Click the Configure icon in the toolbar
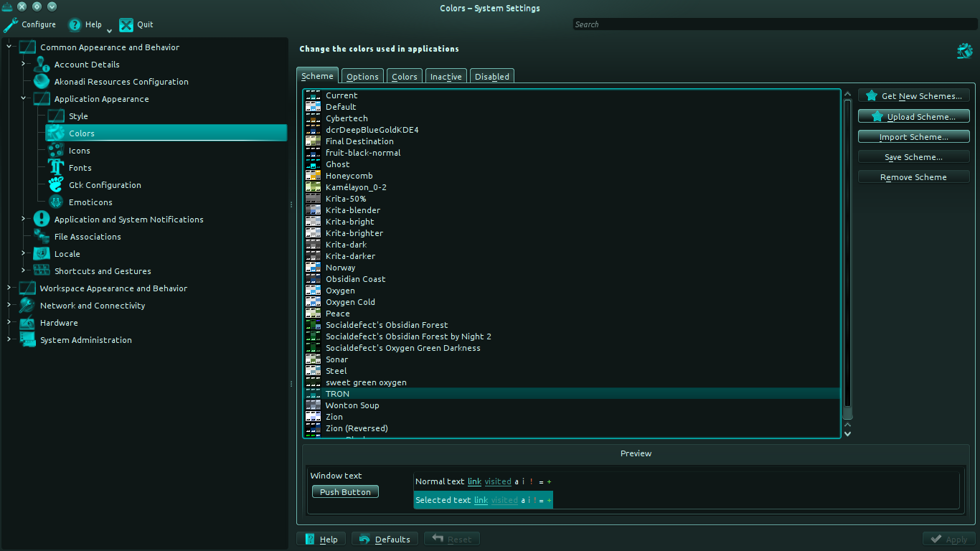The width and height of the screenshot is (980, 551). 10,24
